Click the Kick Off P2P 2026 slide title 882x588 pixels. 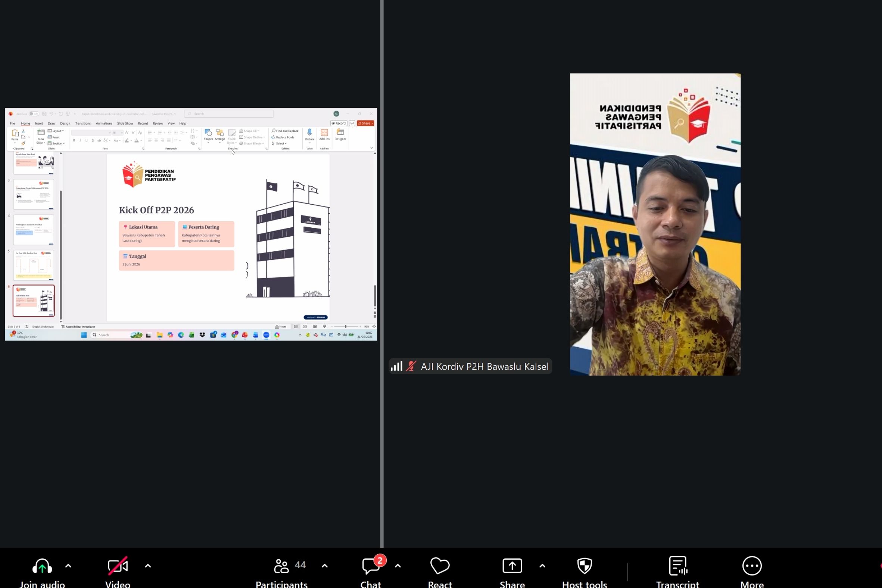point(156,210)
